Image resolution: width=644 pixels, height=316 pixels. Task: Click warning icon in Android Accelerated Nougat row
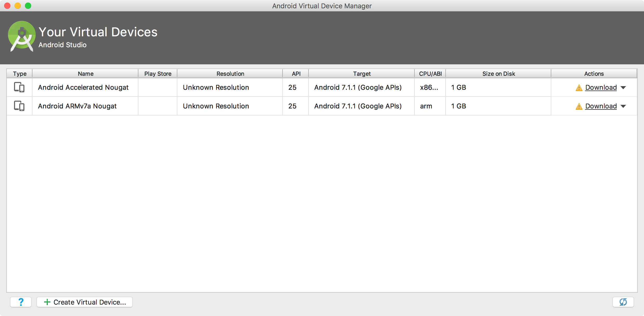coord(579,88)
